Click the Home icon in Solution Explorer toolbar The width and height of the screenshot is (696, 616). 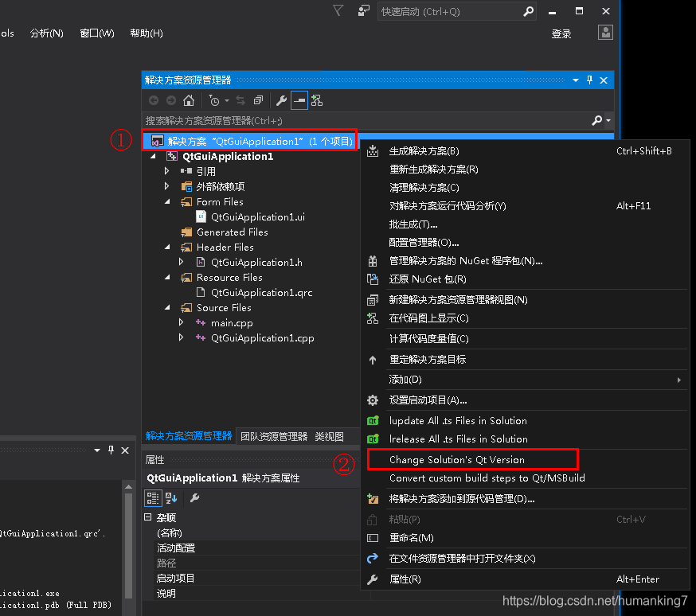click(x=189, y=100)
